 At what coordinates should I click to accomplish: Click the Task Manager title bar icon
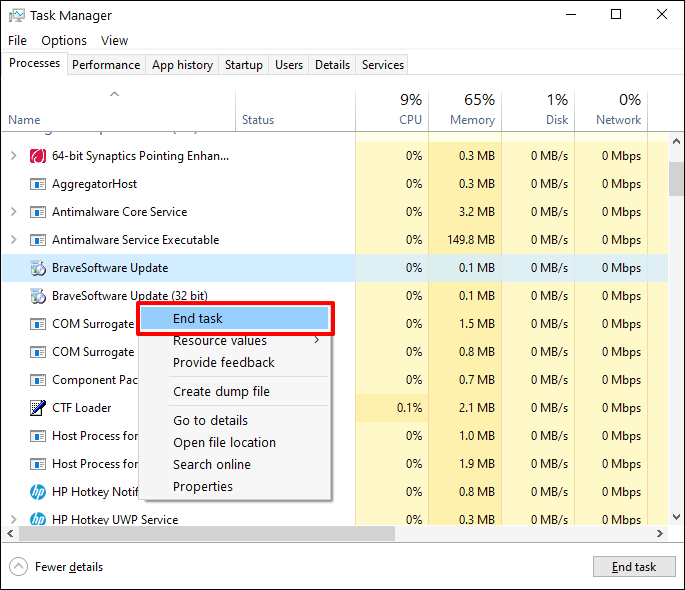point(17,16)
